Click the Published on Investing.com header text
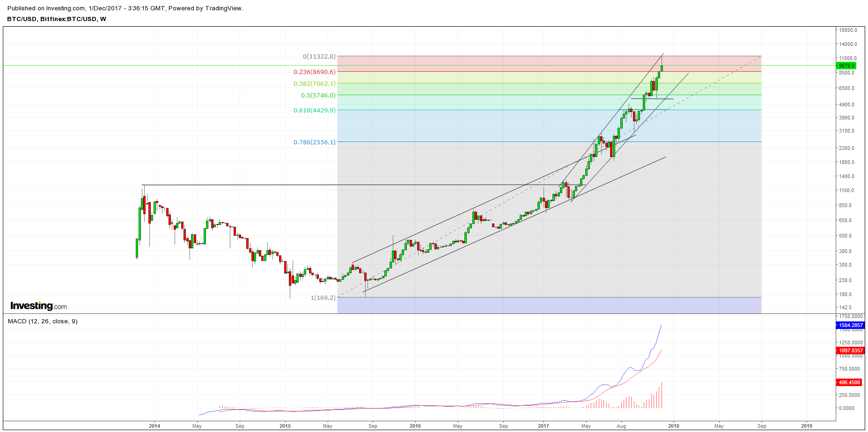 [125, 8]
